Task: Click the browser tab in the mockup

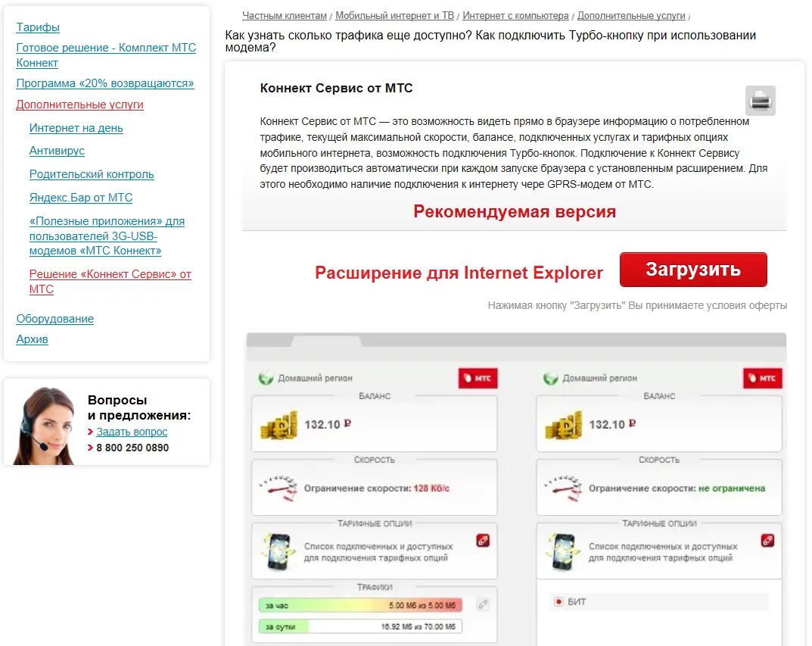Action: click(327, 341)
